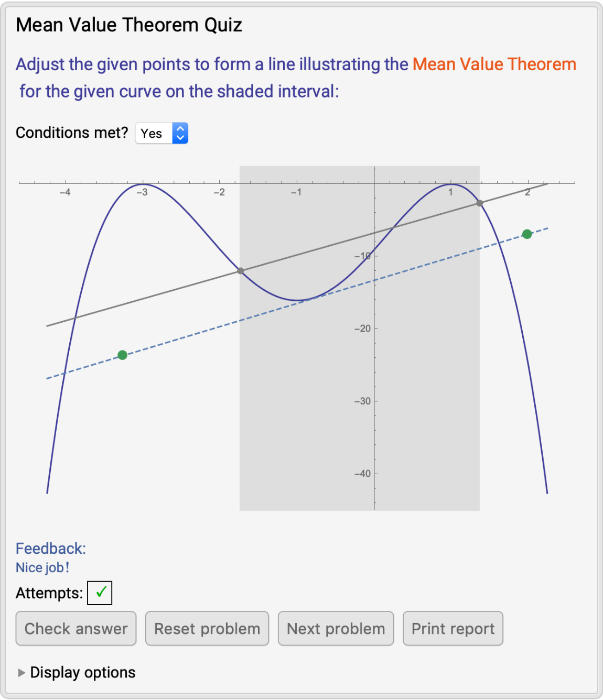Screen dimensions: 603x700
Task: Go to the Next problem
Action: point(336,628)
